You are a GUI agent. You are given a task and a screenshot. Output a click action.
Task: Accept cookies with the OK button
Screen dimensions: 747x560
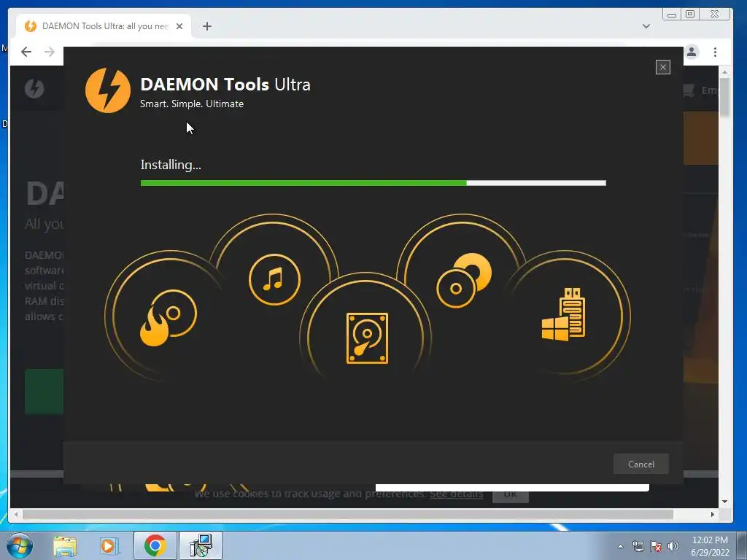click(x=510, y=495)
